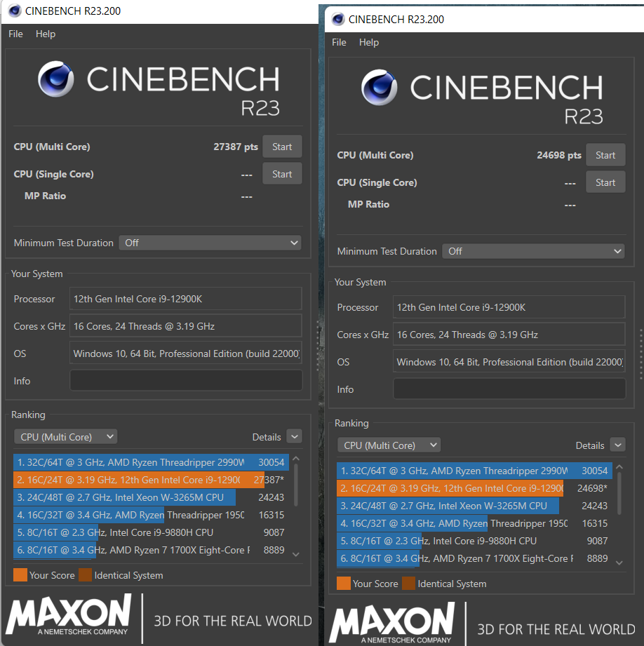Viewport: 644px width, 646px height.
Task: Start Single Core test in left window
Action: pos(282,174)
